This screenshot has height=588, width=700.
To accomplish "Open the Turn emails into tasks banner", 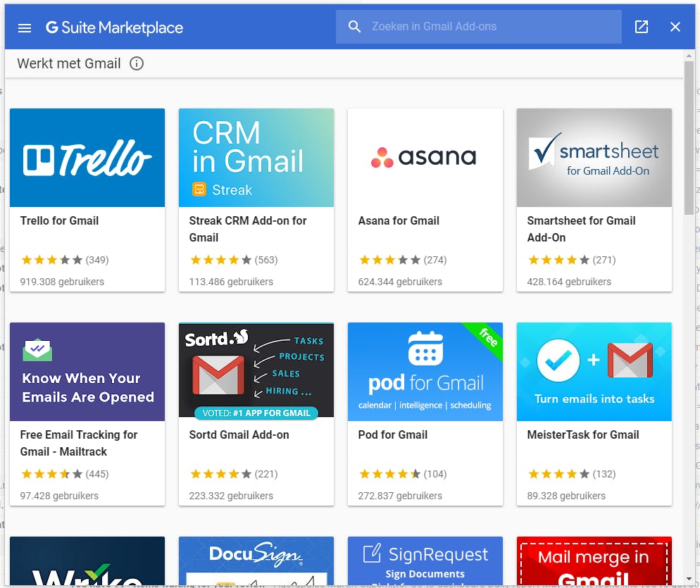I will tap(594, 372).
